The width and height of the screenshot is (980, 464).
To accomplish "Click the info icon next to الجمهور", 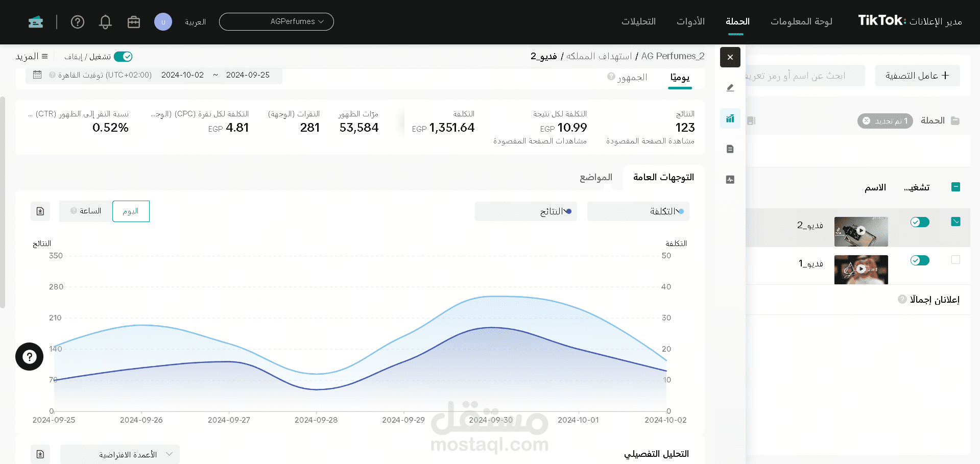I will (611, 77).
